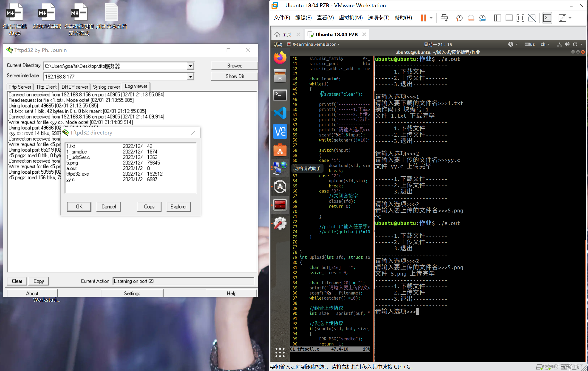Open the red terminal app in dock
Screen dimensions: 588x371
point(280,205)
